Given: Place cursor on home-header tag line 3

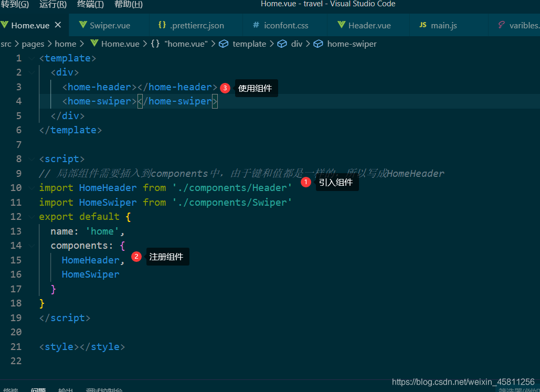Looking at the screenshot, I should pyautogui.click(x=140, y=87).
